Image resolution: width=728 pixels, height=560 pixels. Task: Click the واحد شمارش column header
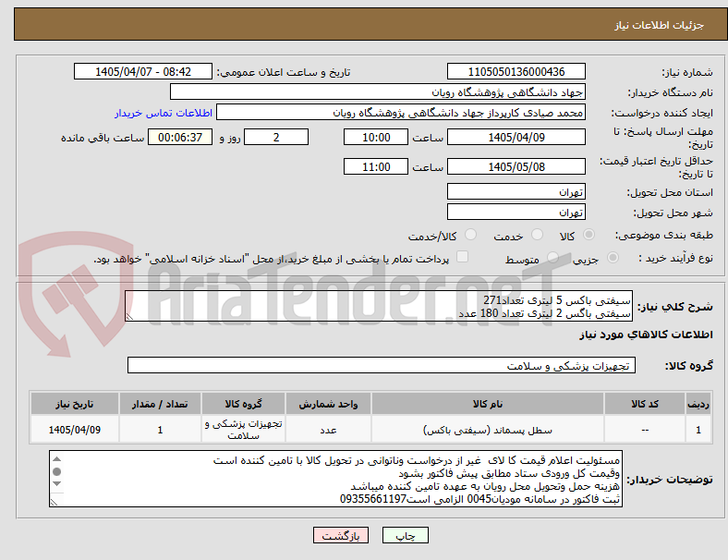tap(328, 404)
